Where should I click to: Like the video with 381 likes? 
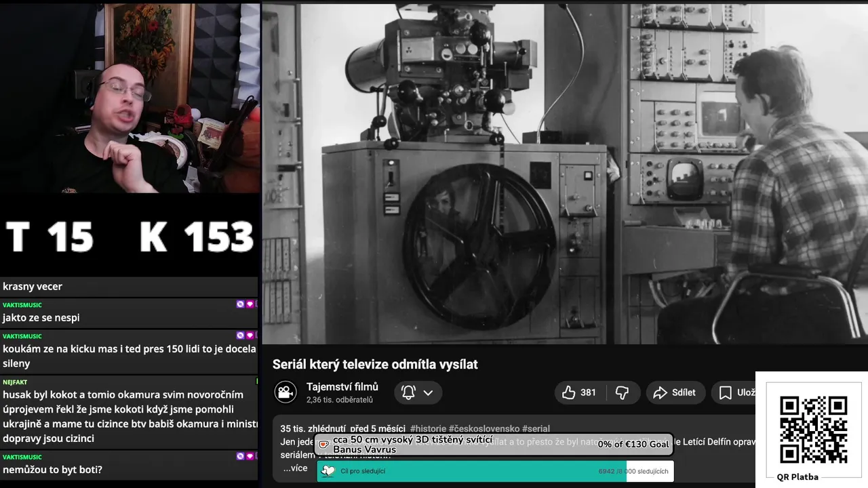[578, 392]
